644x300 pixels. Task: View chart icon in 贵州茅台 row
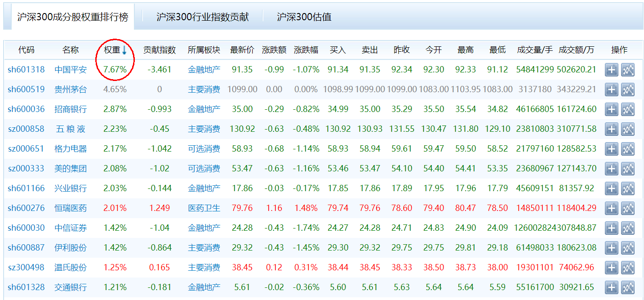point(628,90)
